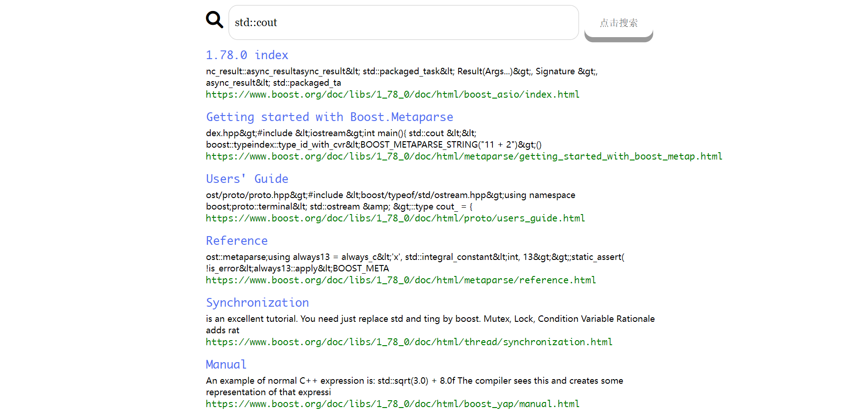Open the metaparse/reference.html URL
Image resolution: width=868 pixels, height=419 pixels.
[x=401, y=280]
